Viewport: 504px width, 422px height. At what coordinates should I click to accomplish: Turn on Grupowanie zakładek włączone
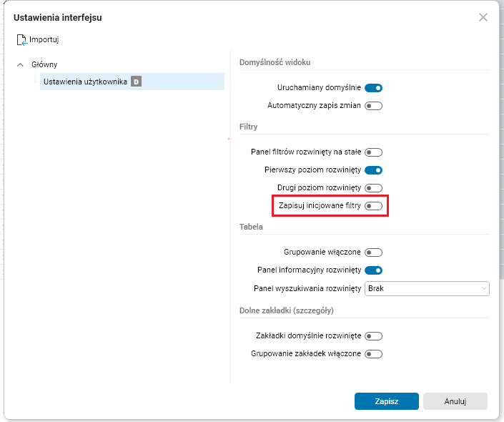pos(374,353)
